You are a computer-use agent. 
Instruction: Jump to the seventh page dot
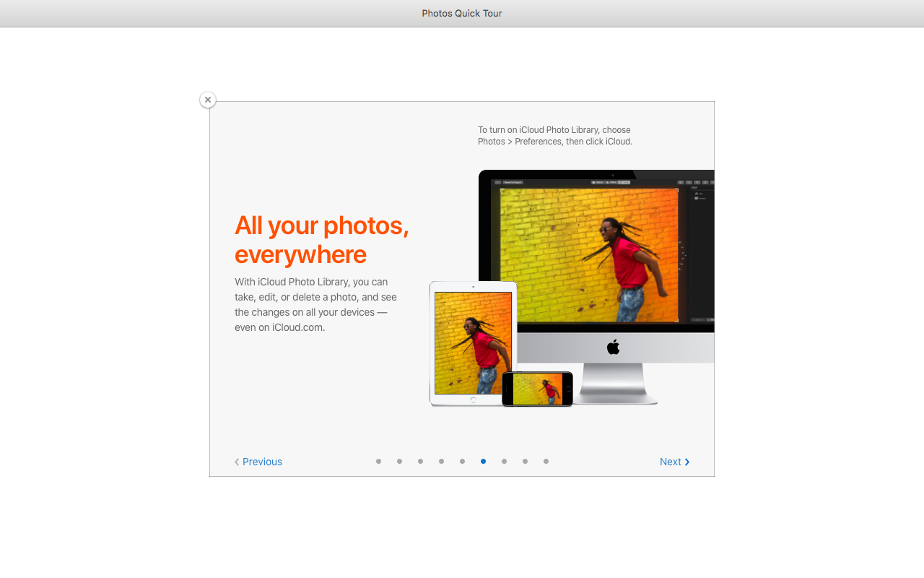pos(504,461)
